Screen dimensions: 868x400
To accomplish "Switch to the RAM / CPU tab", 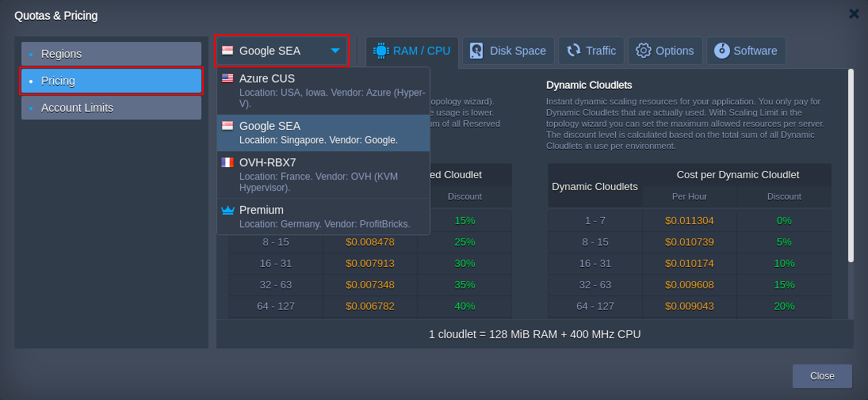I will (x=412, y=51).
